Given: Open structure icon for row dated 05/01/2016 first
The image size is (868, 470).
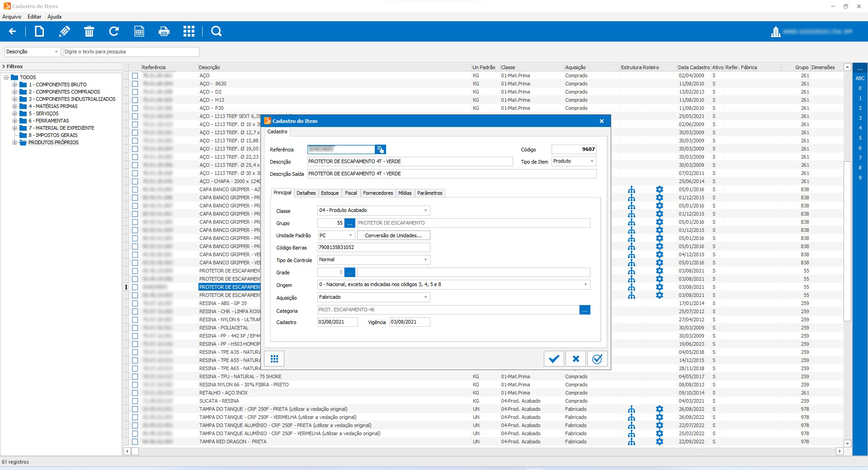Looking at the screenshot, I should (632, 189).
